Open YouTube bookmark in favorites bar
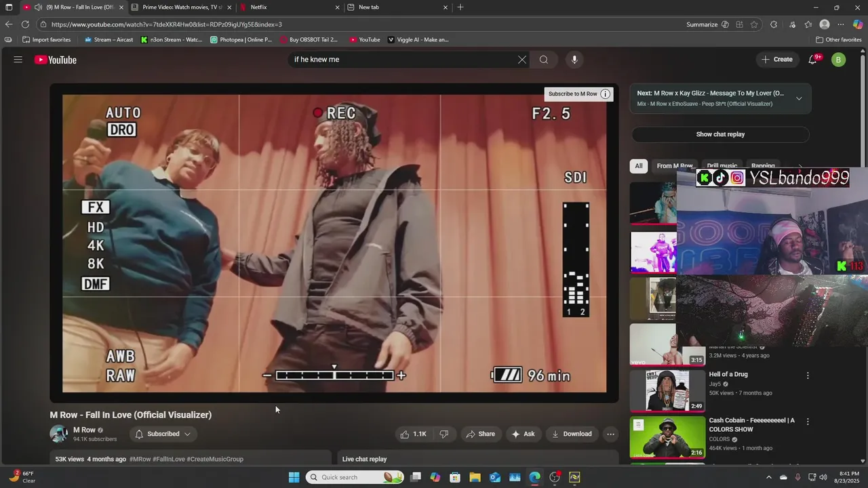Image resolution: width=868 pixels, height=488 pixels. pos(365,39)
